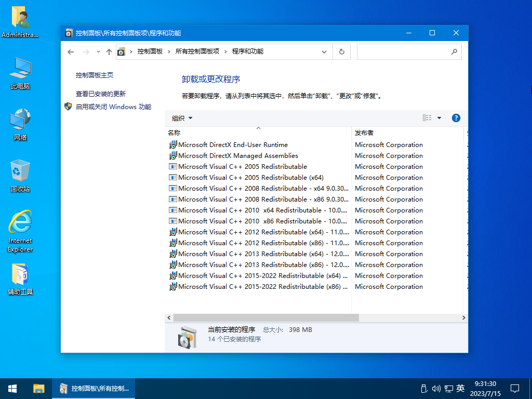Screen dimensions: 532x399
Task: Click the change view icon
Action: (x=427, y=118)
